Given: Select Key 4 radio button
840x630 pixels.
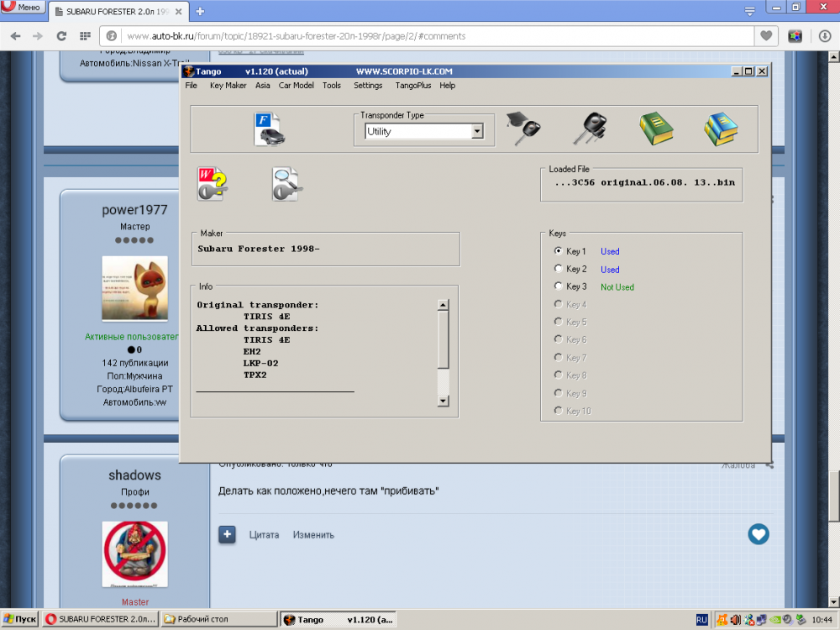Looking at the screenshot, I should (559, 304).
